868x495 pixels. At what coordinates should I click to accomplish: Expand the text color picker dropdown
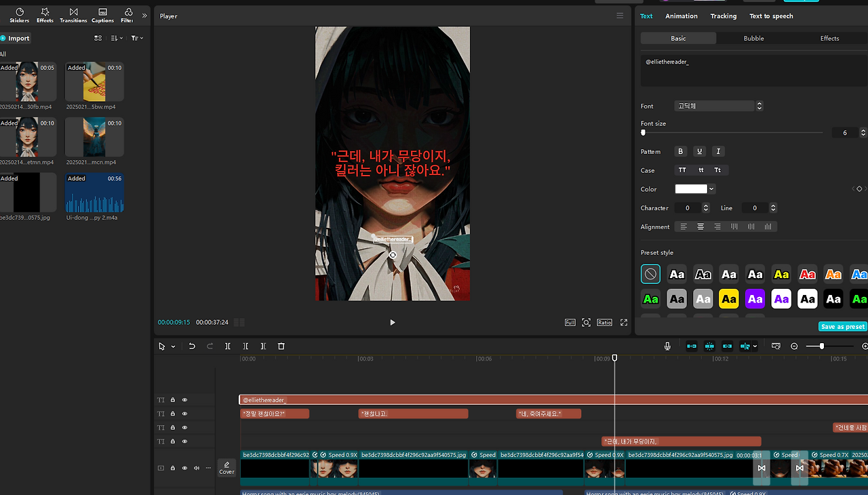711,189
